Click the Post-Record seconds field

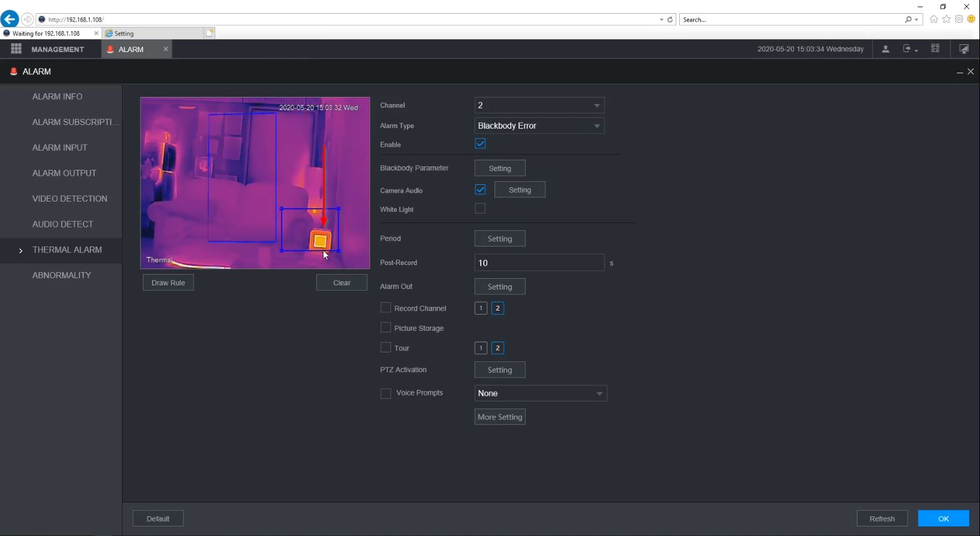tap(539, 263)
